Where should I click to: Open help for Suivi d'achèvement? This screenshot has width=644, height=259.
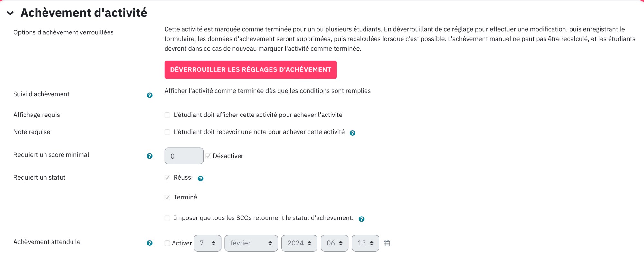pos(150,95)
